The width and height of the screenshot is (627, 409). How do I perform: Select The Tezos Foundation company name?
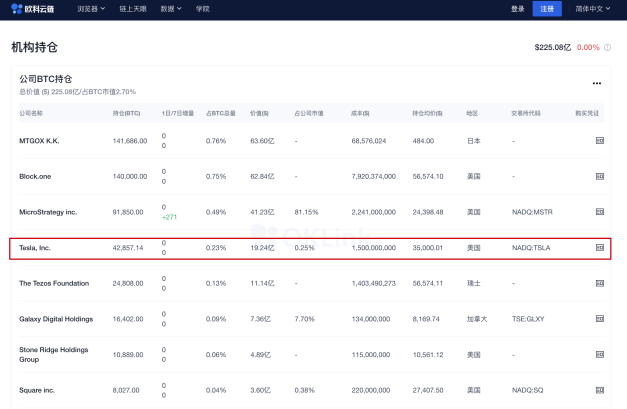[54, 283]
